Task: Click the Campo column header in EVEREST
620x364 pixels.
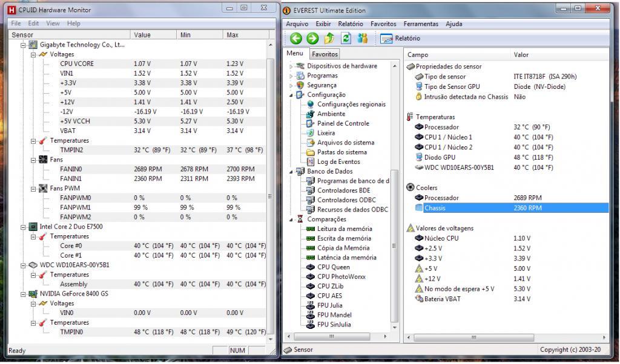Action: 458,54
